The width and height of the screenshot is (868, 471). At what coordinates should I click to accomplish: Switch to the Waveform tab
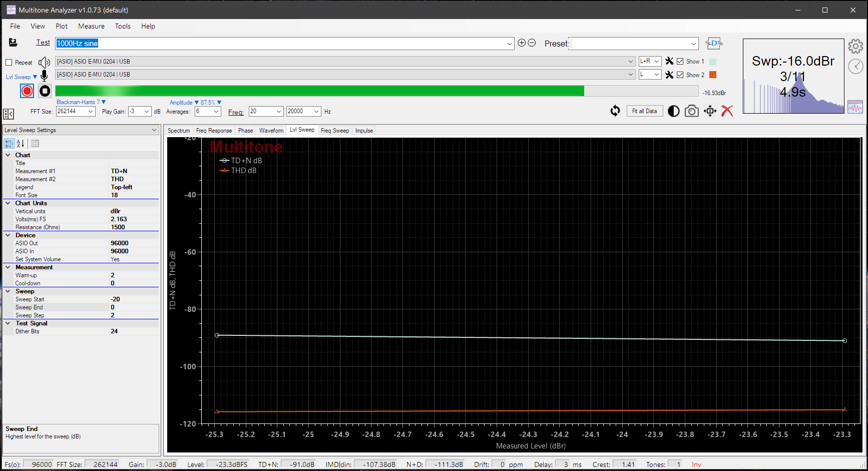tap(271, 131)
